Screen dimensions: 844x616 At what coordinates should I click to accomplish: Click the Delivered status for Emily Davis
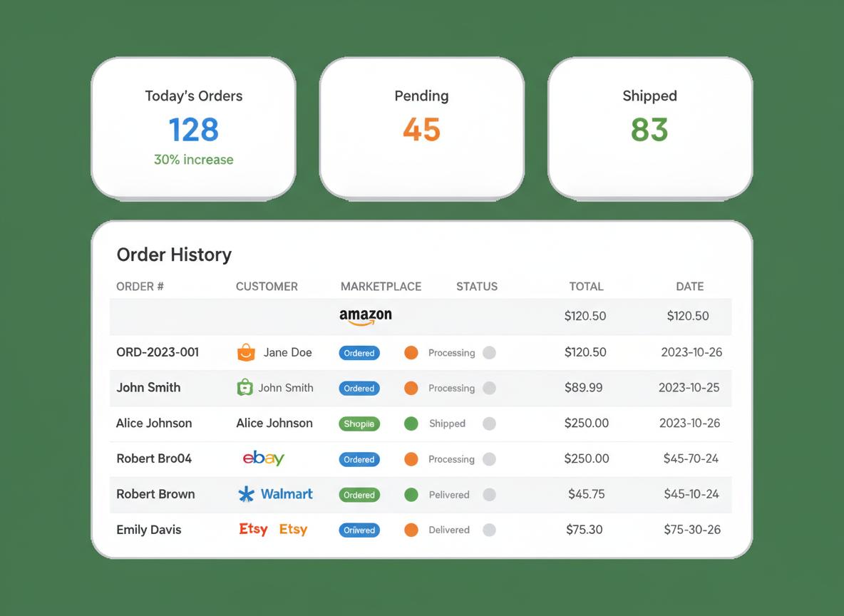click(449, 530)
